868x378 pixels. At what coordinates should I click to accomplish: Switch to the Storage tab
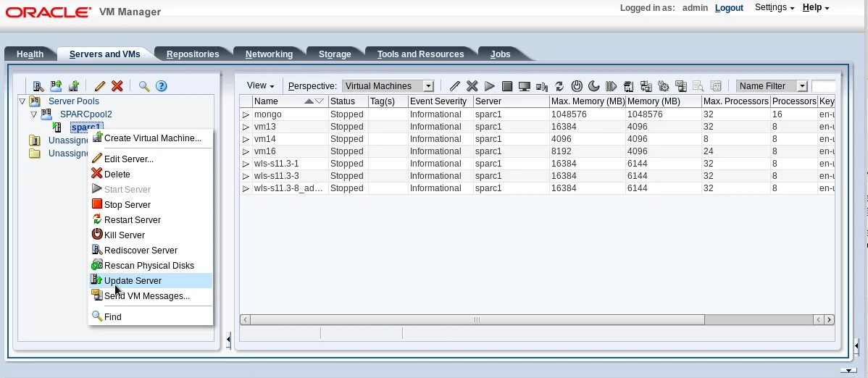click(x=335, y=54)
